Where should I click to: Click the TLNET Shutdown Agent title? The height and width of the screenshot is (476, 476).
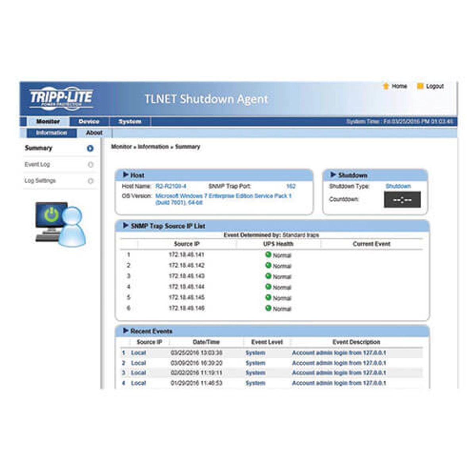tap(206, 99)
